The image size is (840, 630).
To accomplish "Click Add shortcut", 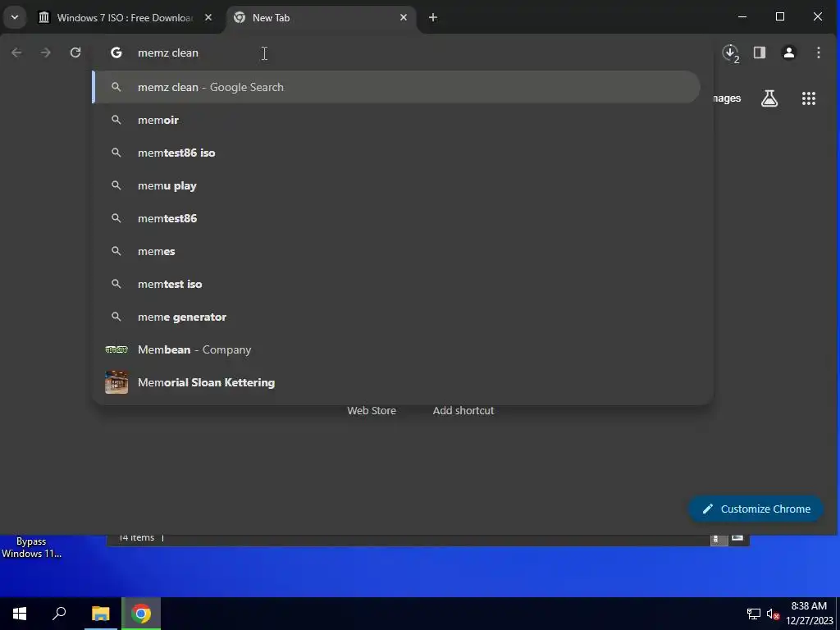I will click(463, 410).
